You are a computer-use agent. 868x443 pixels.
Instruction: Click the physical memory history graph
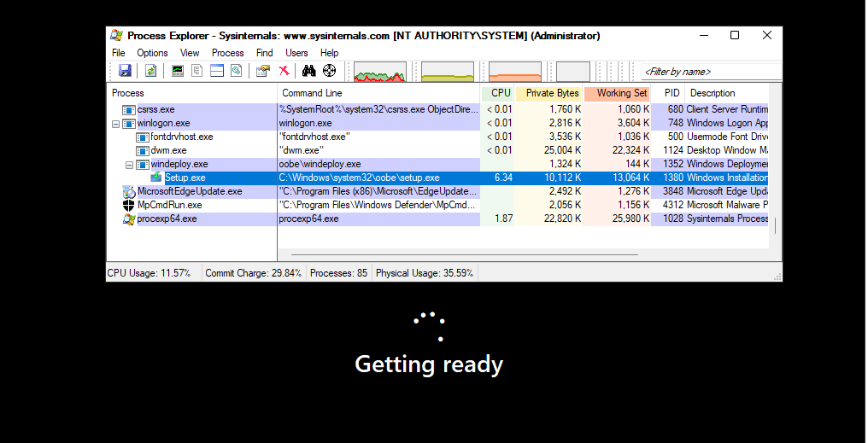click(515, 72)
